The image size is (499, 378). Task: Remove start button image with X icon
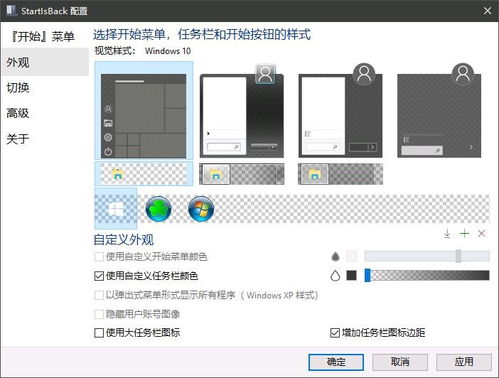click(482, 234)
